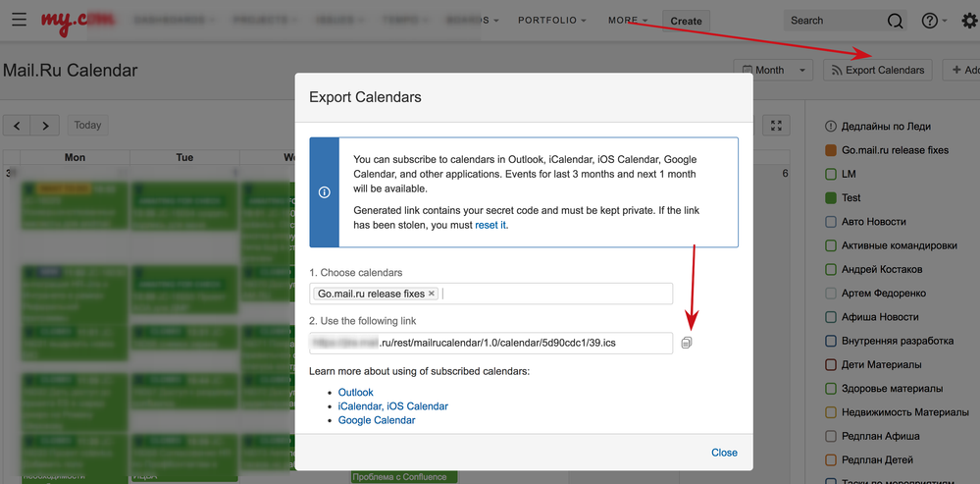Select the Дедлайны по Леди calendar label
The image size is (980, 484).
(x=886, y=127)
